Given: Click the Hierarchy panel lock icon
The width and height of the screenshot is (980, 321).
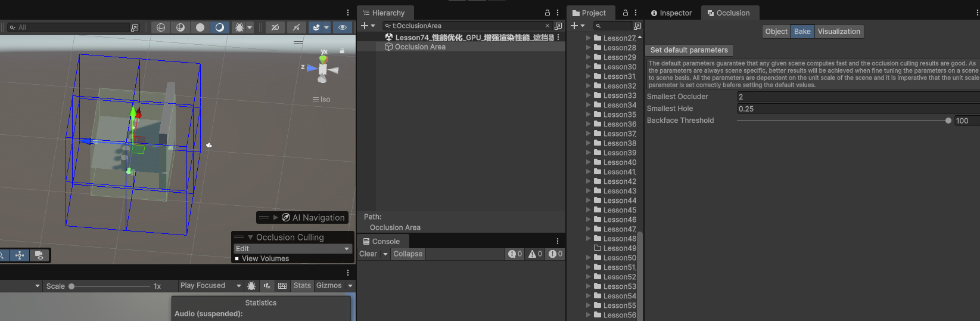Looking at the screenshot, I should [547, 13].
